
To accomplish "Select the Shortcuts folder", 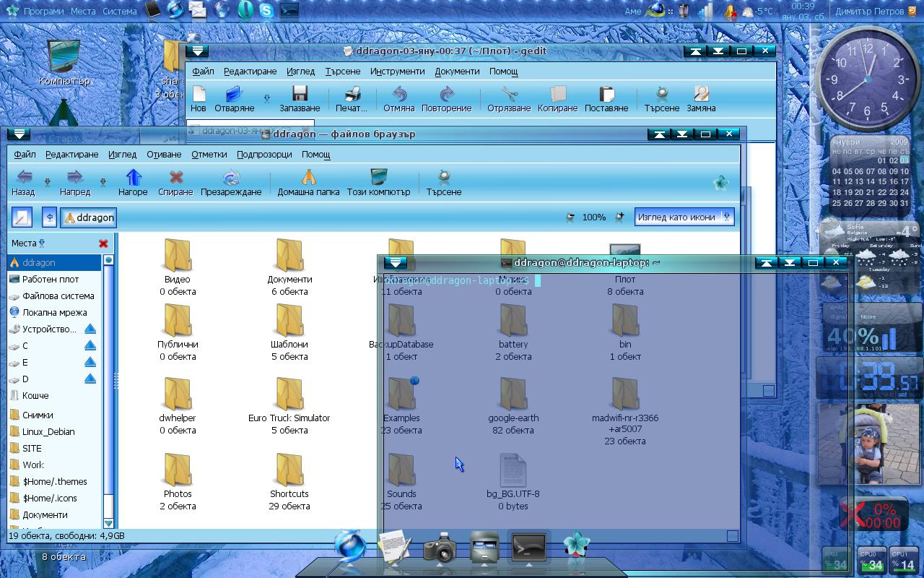I will click(x=289, y=481).
